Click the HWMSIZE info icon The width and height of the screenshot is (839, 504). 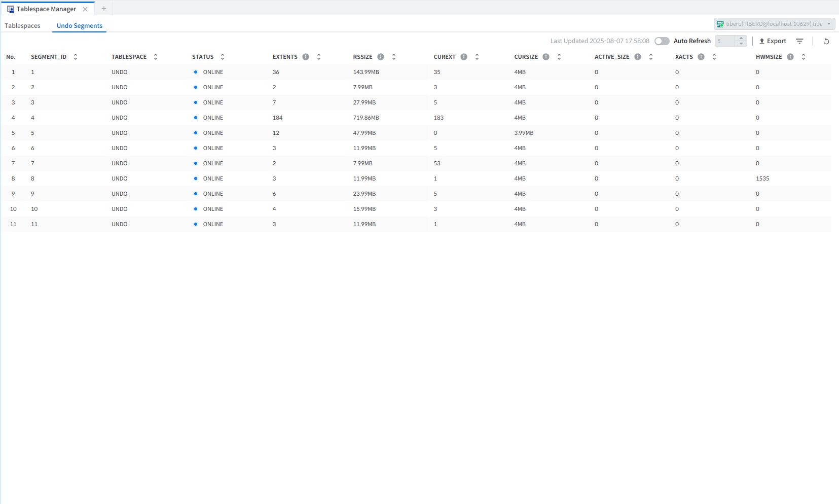790,57
